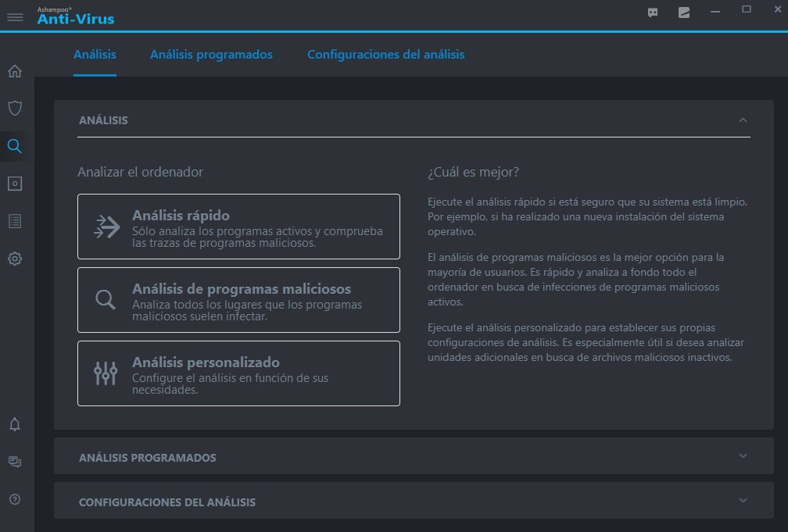Click the quick scan arrows icon
The height and width of the screenshot is (532, 788).
point(106,227)
